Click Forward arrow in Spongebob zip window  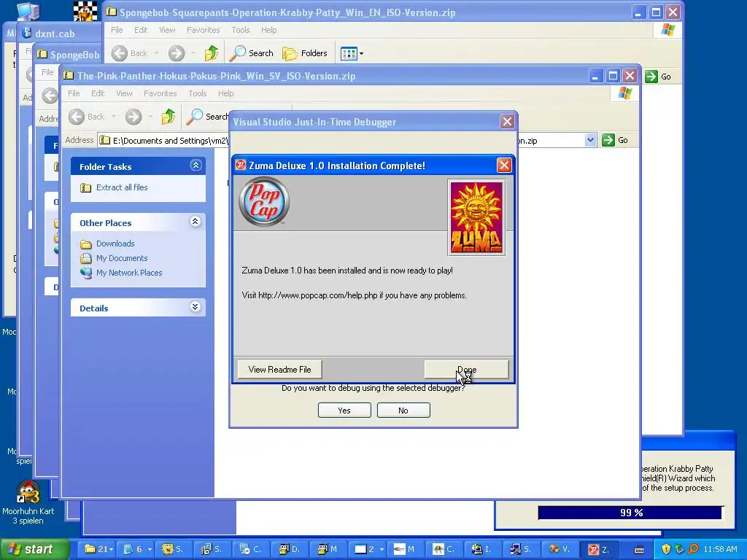click(x=177, y=53)
